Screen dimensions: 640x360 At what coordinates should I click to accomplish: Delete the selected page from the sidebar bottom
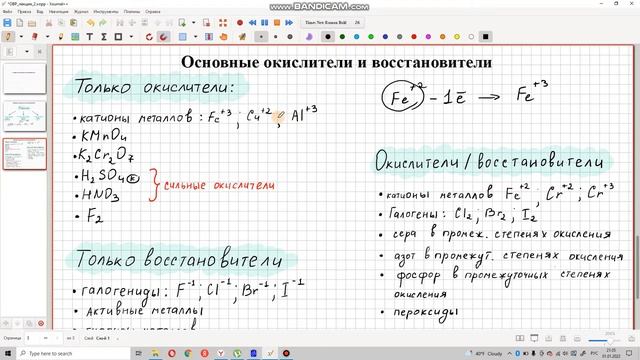click(41, 324)
